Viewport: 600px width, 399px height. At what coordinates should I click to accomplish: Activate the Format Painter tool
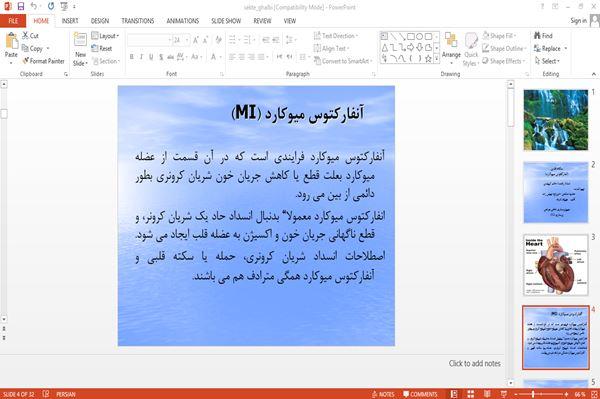43,61
